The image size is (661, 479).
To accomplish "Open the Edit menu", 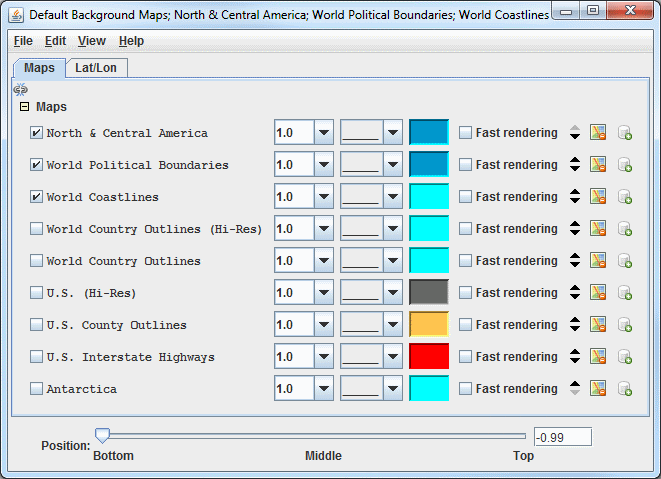I will click(55, 41).
